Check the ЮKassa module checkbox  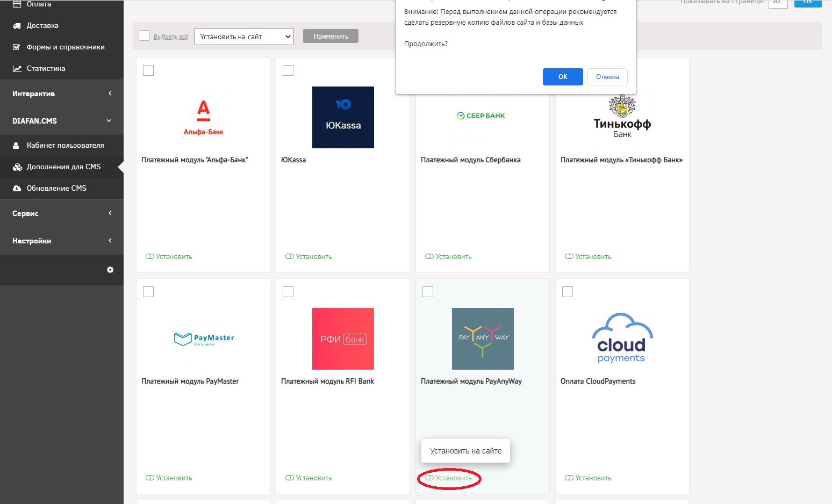point(288,70)
